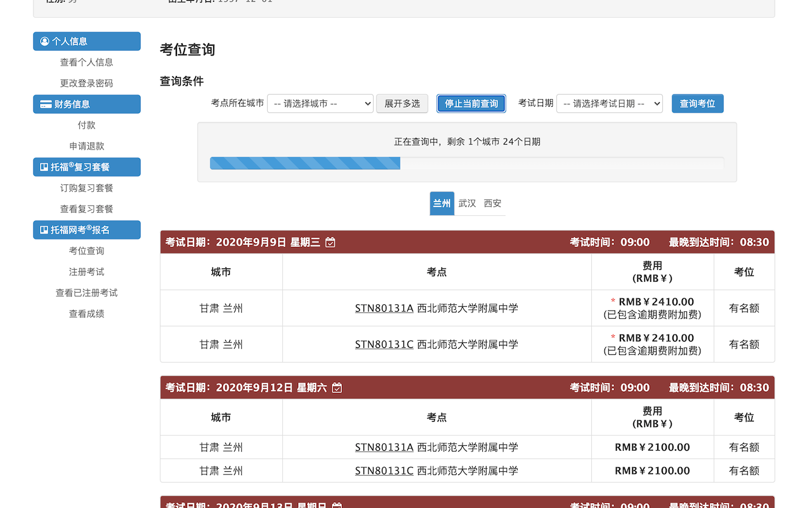The width and height of the screenshot is (812, 508).
Task: Select the 兰州 city tab
Action: click(442, 203)
